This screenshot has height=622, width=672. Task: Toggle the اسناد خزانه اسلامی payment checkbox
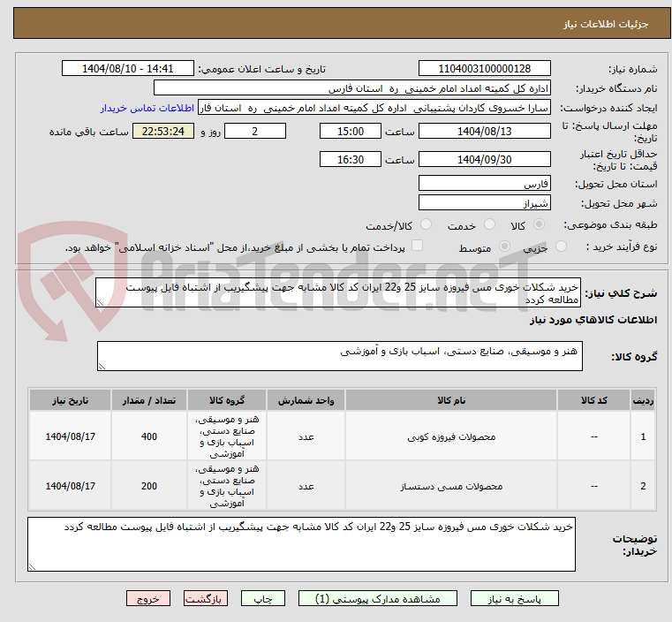coord(418,247)
